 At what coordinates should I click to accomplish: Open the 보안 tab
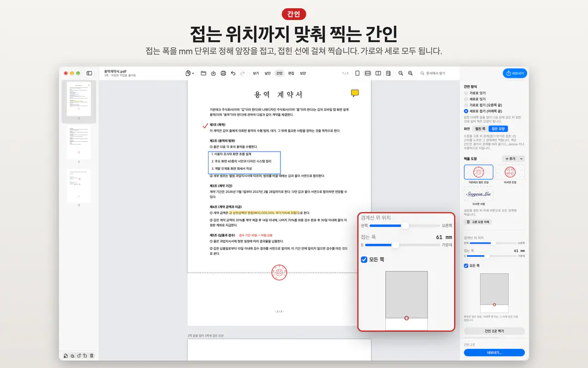(x=303, y=73)
